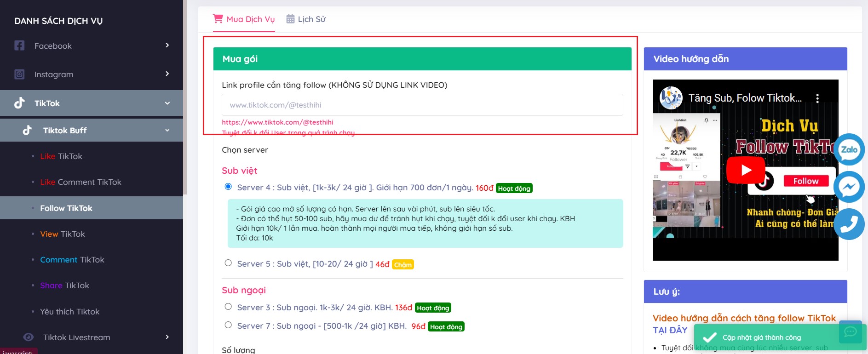Viewport: 868px width, 354px height.
Task: Click the Server 4 price 160đ
Action: click(484, 188)
